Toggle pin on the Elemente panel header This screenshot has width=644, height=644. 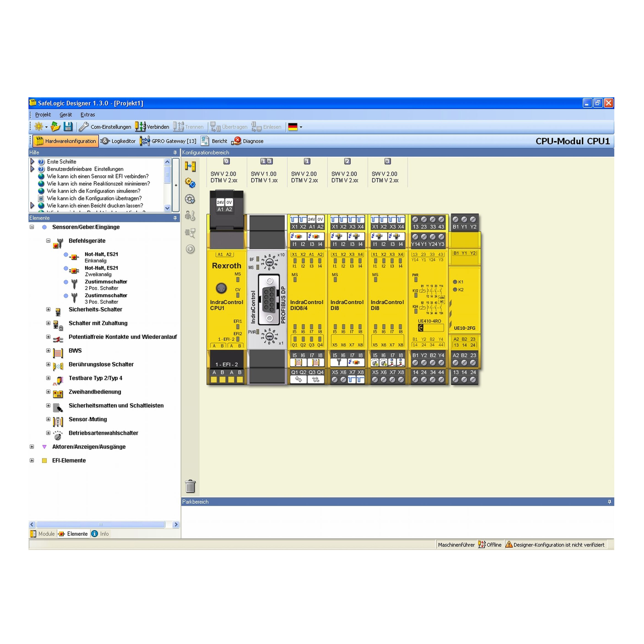point(175,218)
